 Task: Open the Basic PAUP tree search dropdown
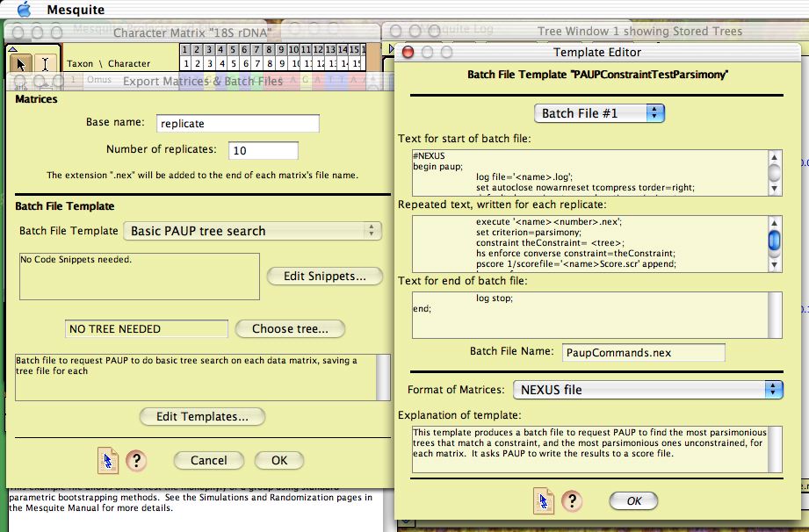click(x=252, y=230)
